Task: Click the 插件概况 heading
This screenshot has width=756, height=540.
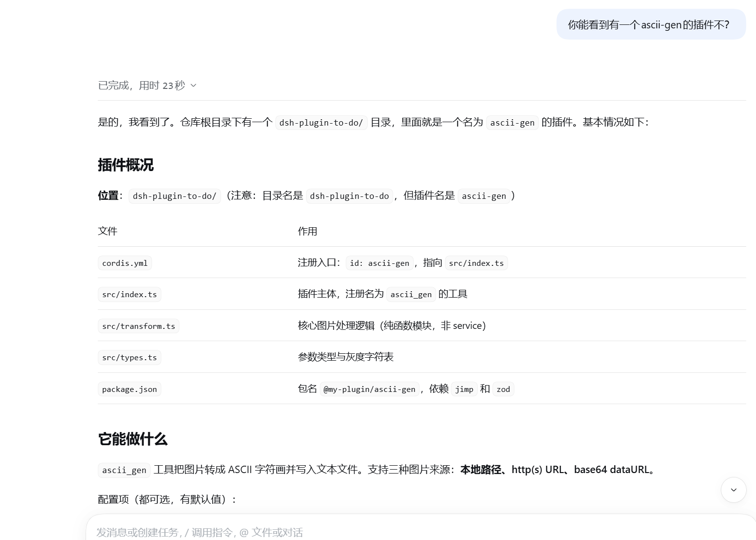Action: (126, 165)
